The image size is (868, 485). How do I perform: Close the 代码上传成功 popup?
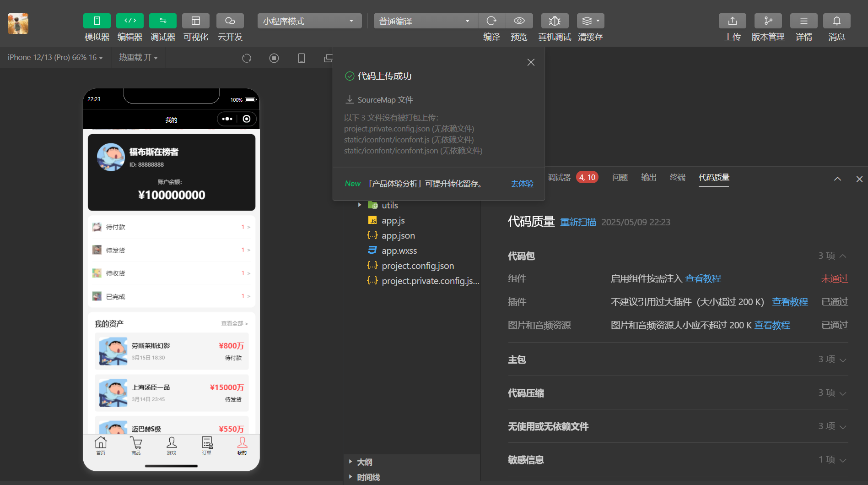[531, 62]
